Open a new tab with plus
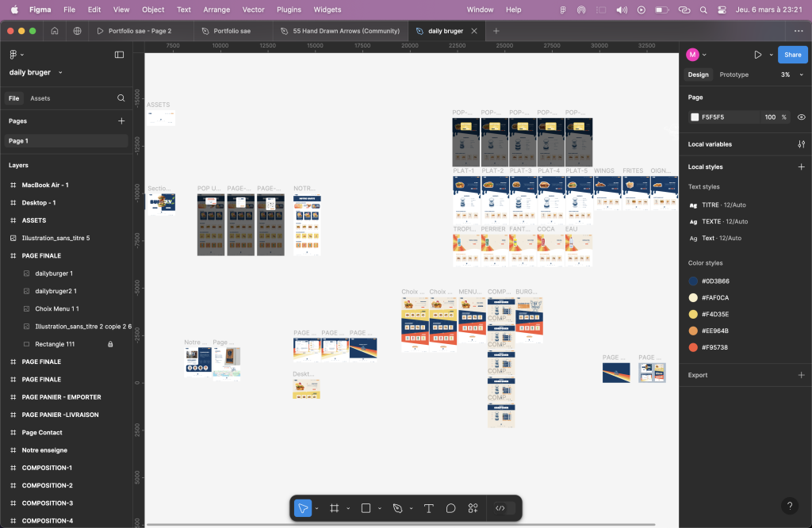 tap(496, 31)
